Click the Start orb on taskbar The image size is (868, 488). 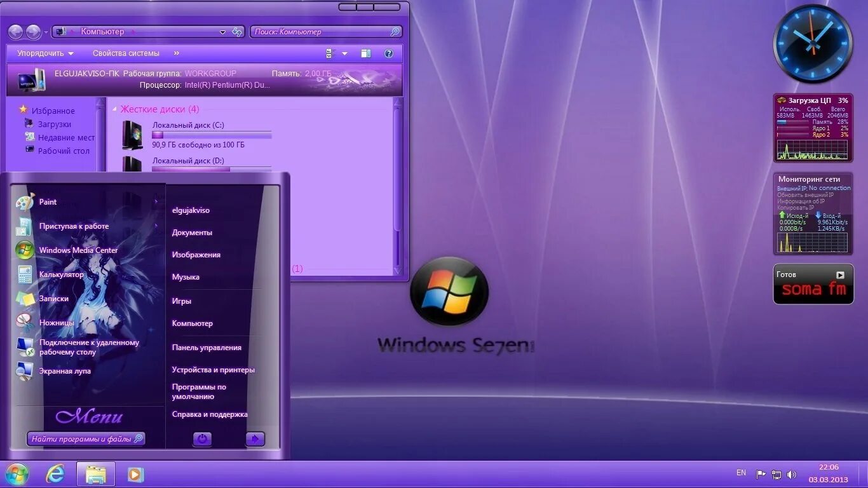tap(17, 474)
